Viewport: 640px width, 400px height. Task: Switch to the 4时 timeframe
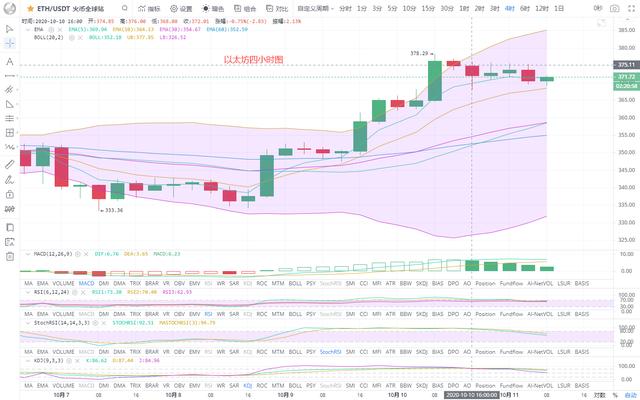(510, 7)
